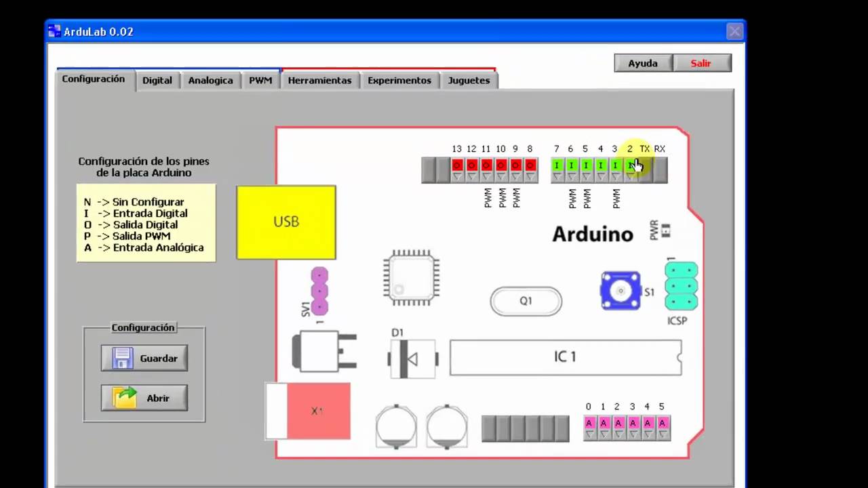This screenshot has width=868, height=488.
Task: Expand the mode dropdown under pin 13
Action: (456, 177)
